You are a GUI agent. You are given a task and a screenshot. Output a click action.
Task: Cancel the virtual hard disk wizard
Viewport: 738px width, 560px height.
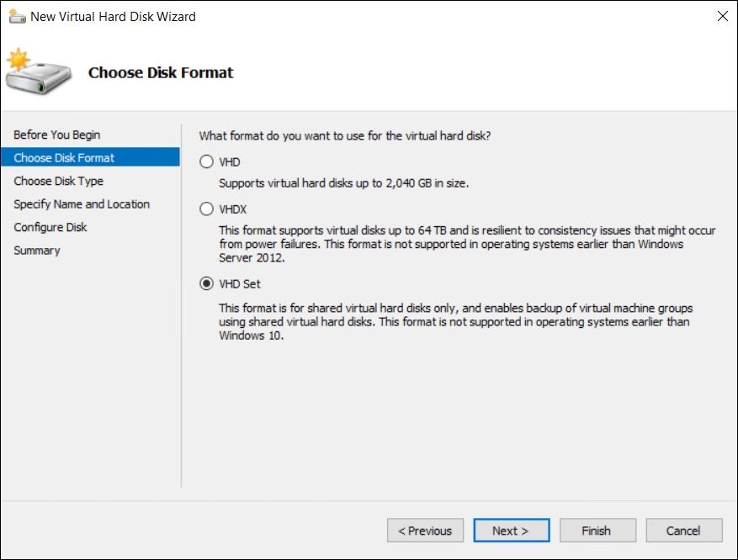click(x=683, y=531)
